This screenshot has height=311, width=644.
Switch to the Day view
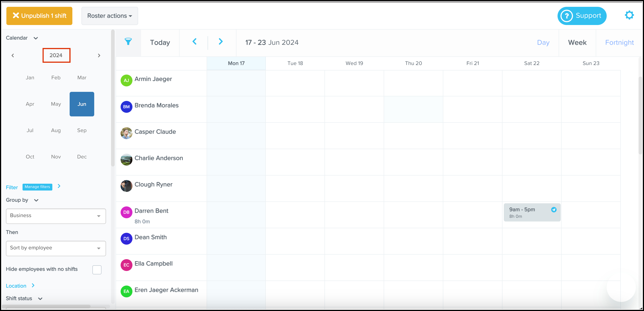543,43
